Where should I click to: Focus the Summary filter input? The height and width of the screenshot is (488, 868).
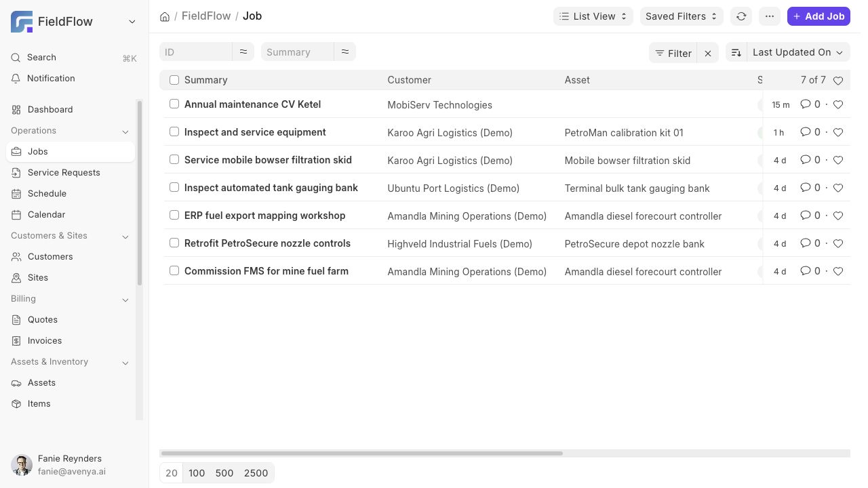pyautogui.click(x=298, y=52)
